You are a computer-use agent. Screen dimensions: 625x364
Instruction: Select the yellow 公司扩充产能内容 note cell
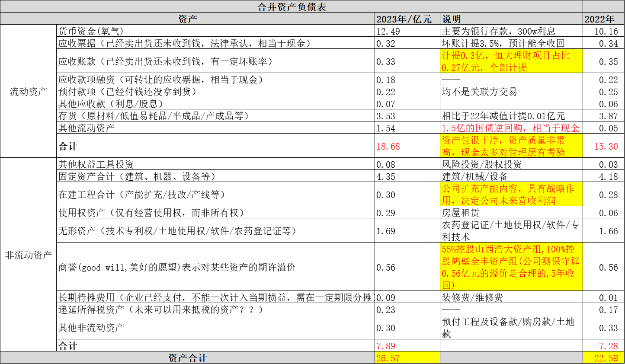pyautogui.click(x=511, y=195)
